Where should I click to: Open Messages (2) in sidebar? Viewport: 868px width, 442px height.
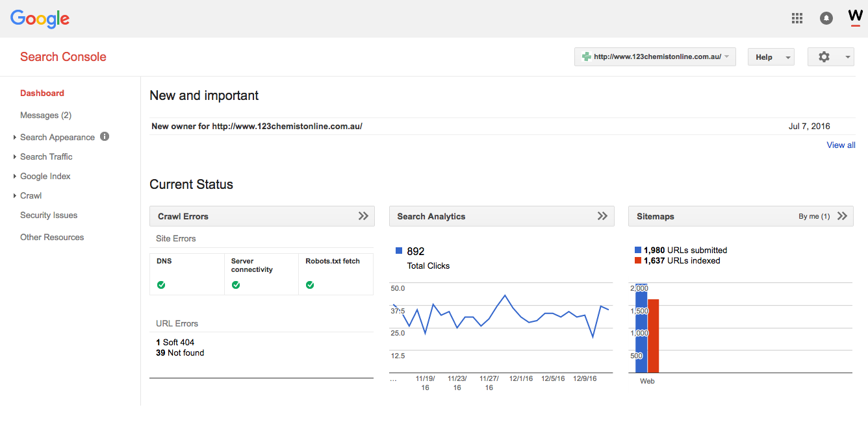[x=45, y=115]
